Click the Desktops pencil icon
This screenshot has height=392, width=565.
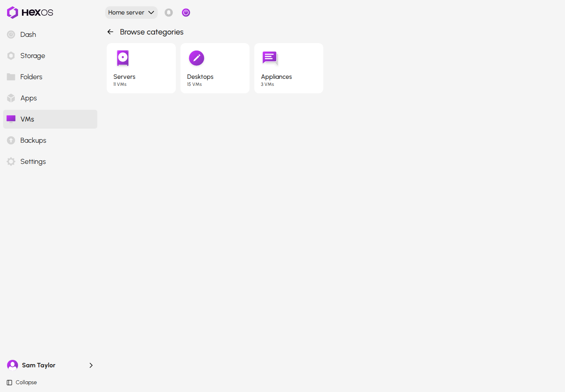pyautogui.click(x=197, y=58)
